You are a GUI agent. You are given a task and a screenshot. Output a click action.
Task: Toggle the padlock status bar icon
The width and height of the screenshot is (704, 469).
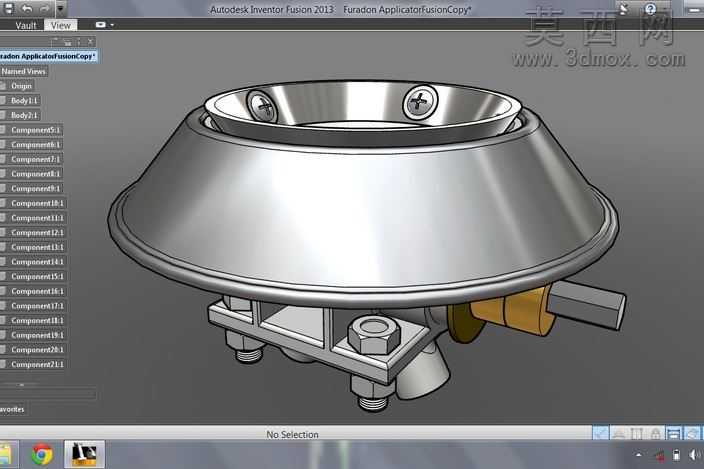pyautogui.click(x=656, y=433)
